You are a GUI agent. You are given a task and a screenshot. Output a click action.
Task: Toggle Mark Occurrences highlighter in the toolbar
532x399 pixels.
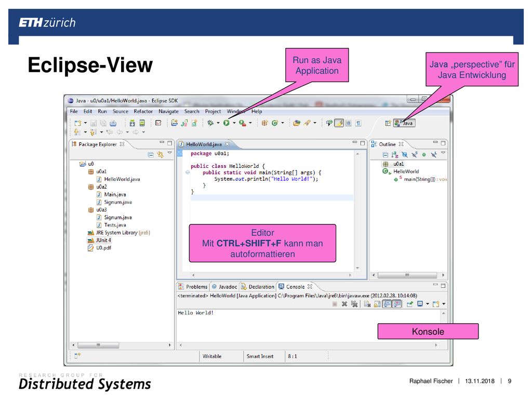point(339,123)
